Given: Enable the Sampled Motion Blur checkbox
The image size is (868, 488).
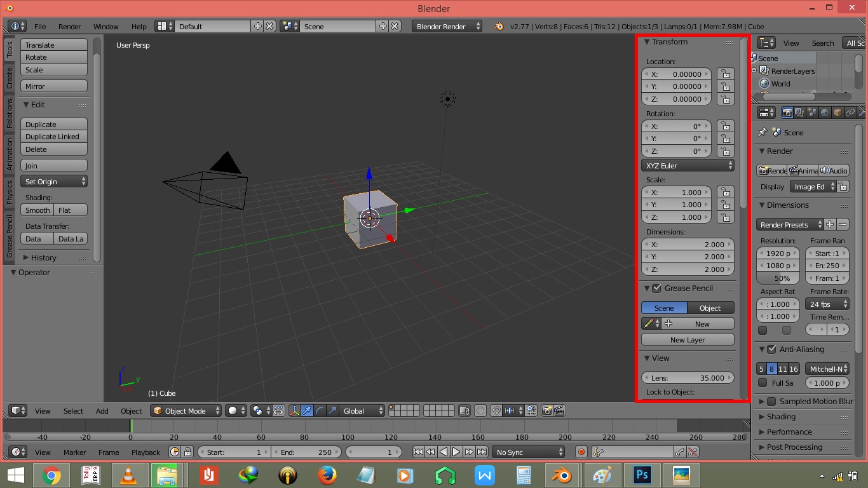Looking at the screenshot, I should [771, 401].
